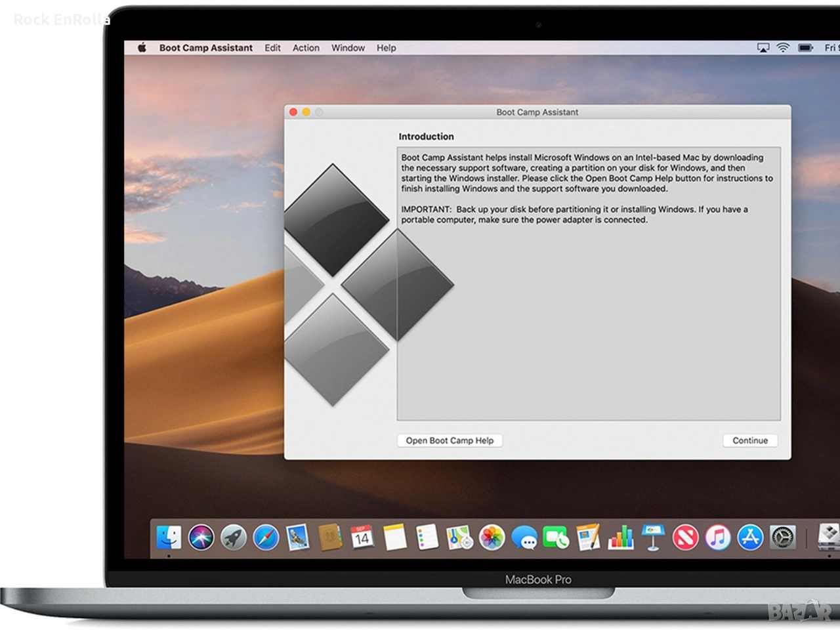The width and height of the screenshot is (840, 630).
Task: Open Launchpad rocket icon
Action: pyautogui.click(x=234, y=537)
